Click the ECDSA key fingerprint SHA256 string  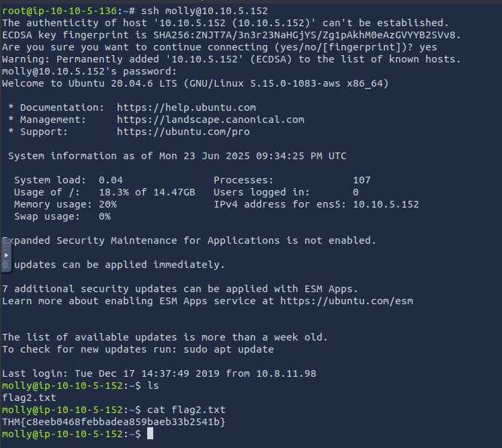click(x=306, y=35)
